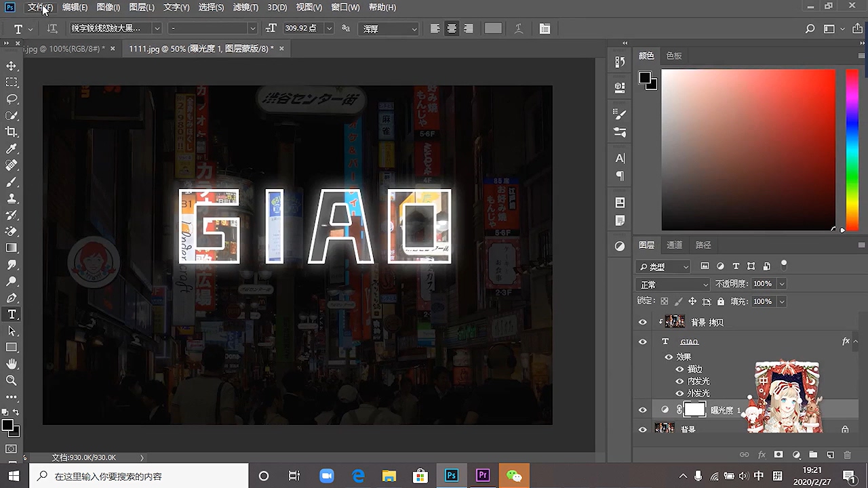The image size is (868, 488).
Task: Open the 滤镜(T) menu
Action: 245,7
